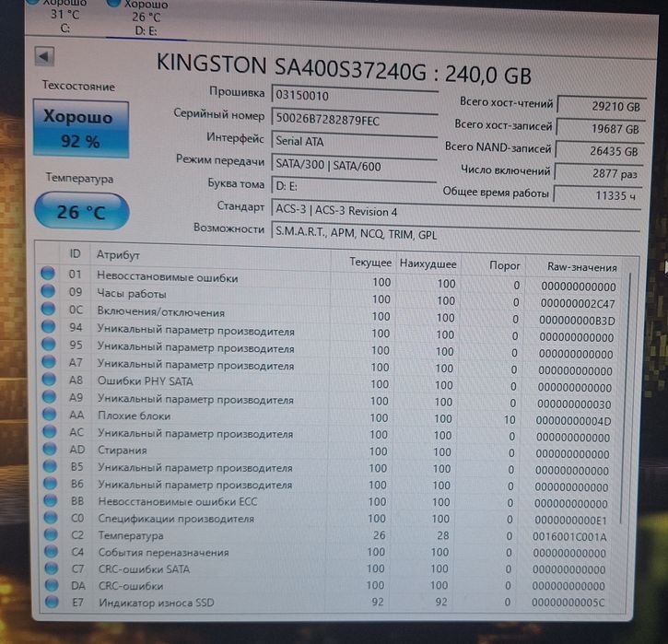Click raw value 0016001C001A
Viewport: 668px width, 644px height.
569,536
